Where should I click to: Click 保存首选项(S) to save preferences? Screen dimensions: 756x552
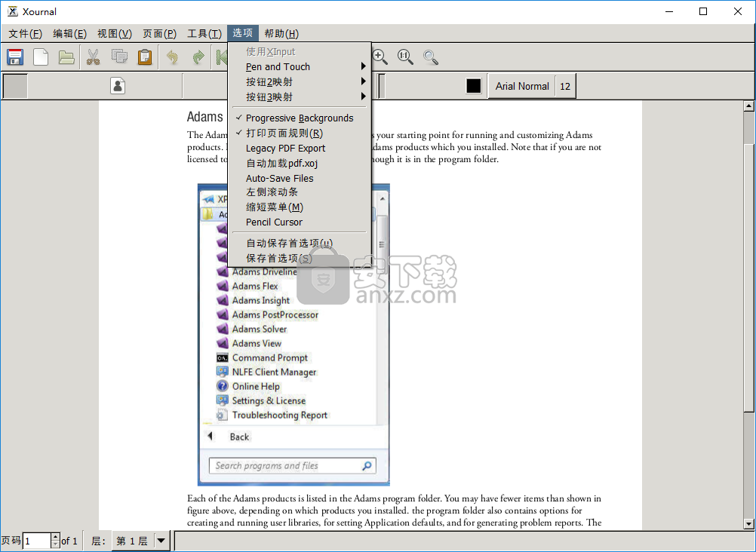tap(300, 259)
